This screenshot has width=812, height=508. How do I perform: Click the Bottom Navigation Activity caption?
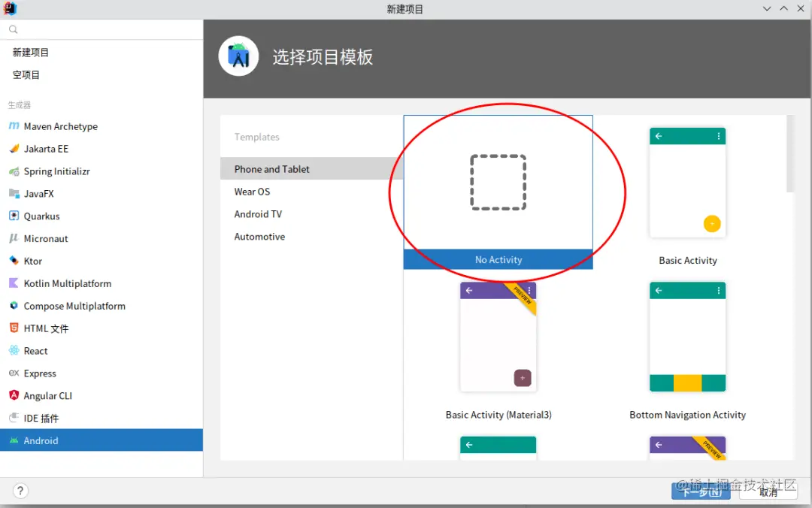click(x=688, y=415)
